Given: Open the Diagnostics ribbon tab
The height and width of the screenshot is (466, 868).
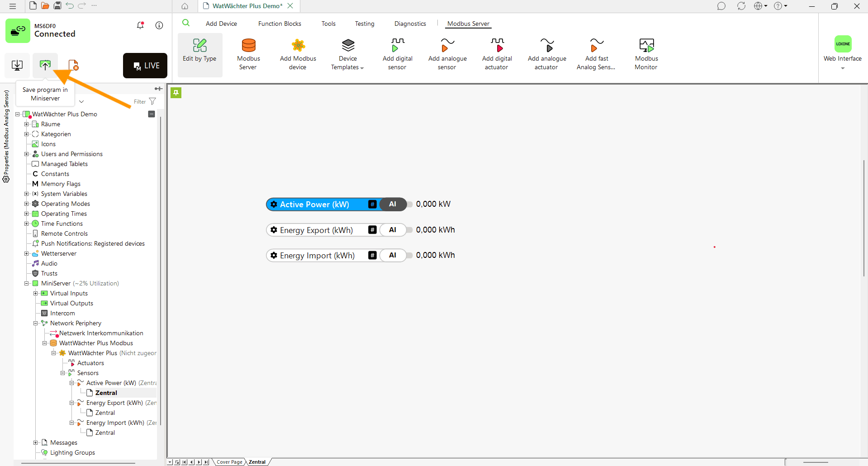Looking at the screenshot, I should tap(410, 24).
